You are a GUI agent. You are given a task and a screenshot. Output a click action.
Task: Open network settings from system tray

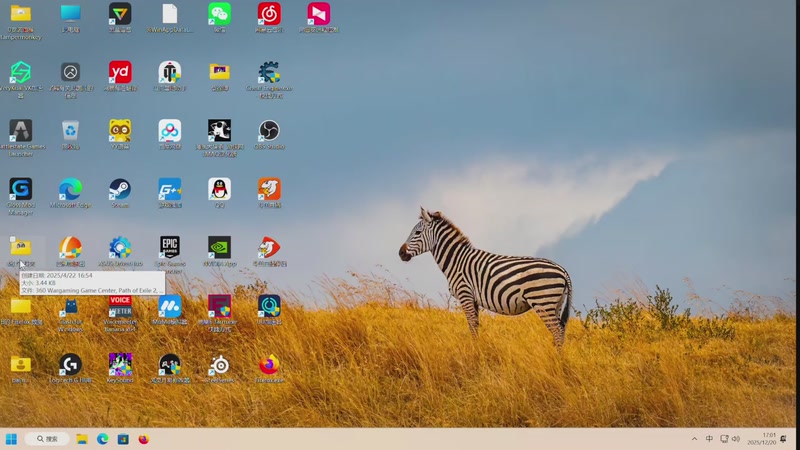point(724,439)
